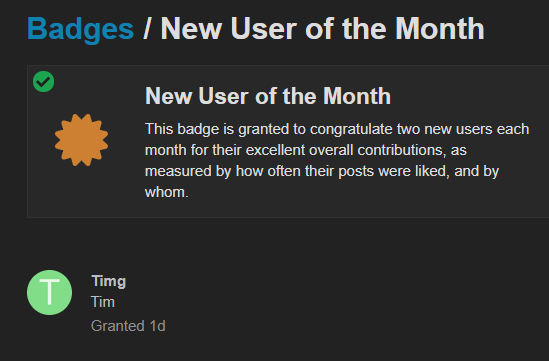Click blank area right of Timg entry

click(350, 292)
